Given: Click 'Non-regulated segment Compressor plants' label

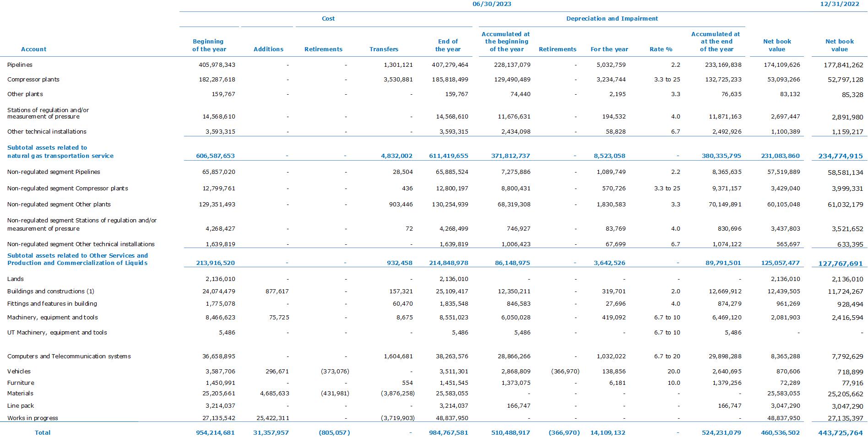Looking at the screenshot, I should coord(68,189).
